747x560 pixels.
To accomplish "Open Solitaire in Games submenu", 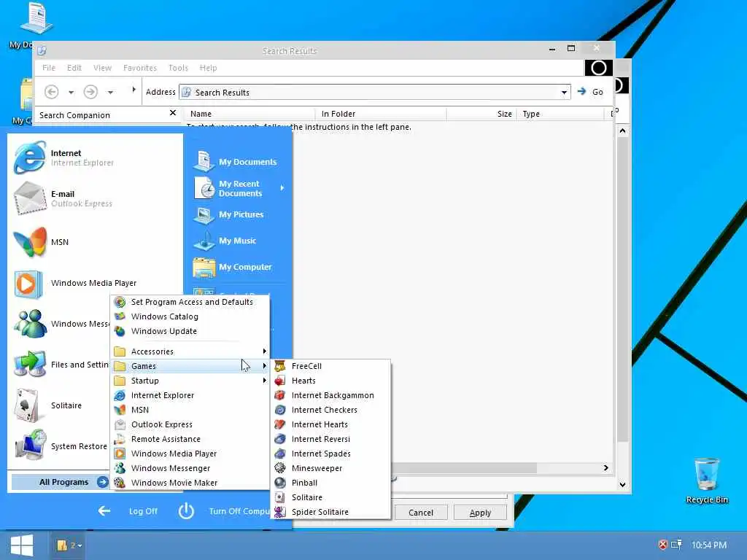I will pyautogui.click(x=330, y=497).
